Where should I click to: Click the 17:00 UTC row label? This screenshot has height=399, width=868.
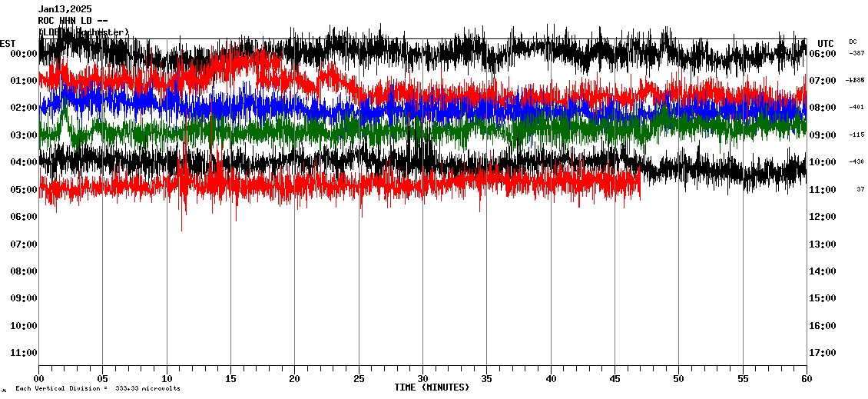(823, 353)
